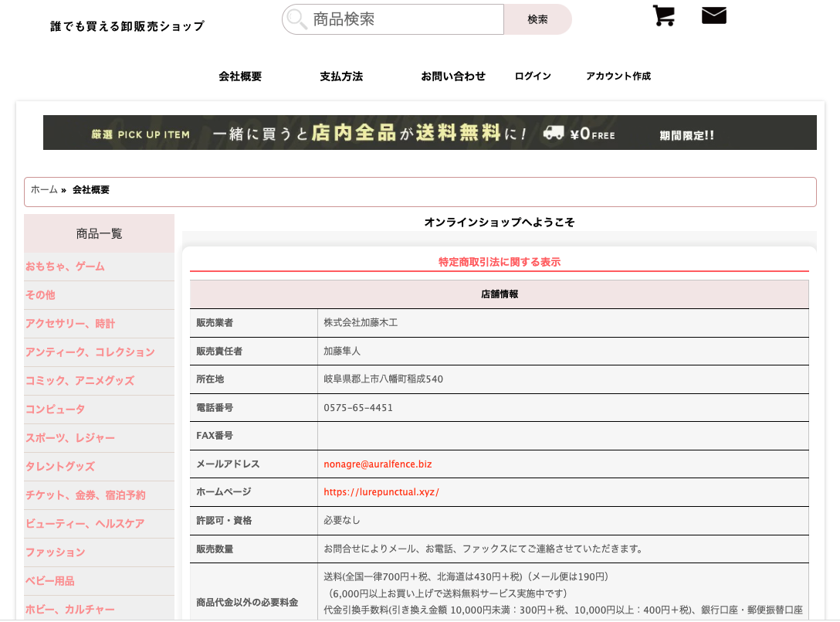Open the スポーツ、レジャー category
This screenshot has width=840, height=622.
[x=70, y=438]
